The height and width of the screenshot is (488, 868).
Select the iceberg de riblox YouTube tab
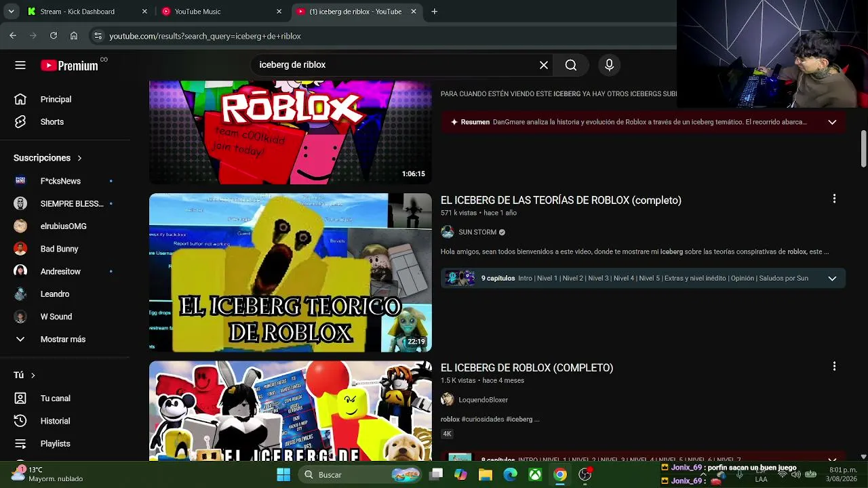[x=357, y=12]
